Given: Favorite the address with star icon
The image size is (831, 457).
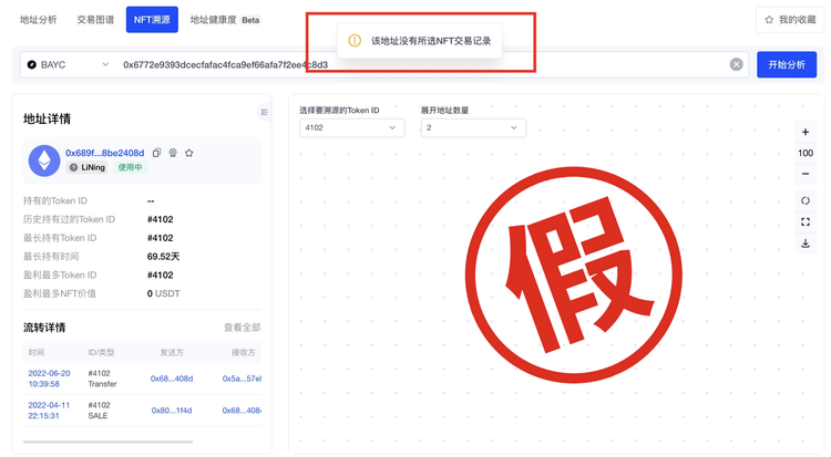Looking at the screenshot, I should (x=189, y=153).
